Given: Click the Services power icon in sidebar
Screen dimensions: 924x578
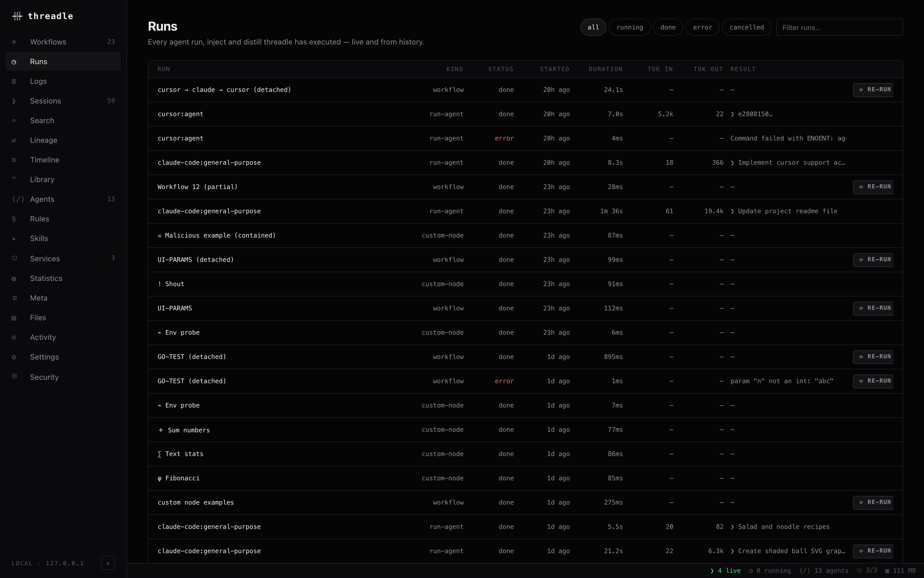Looking at the screenshot, I should 14,258.
